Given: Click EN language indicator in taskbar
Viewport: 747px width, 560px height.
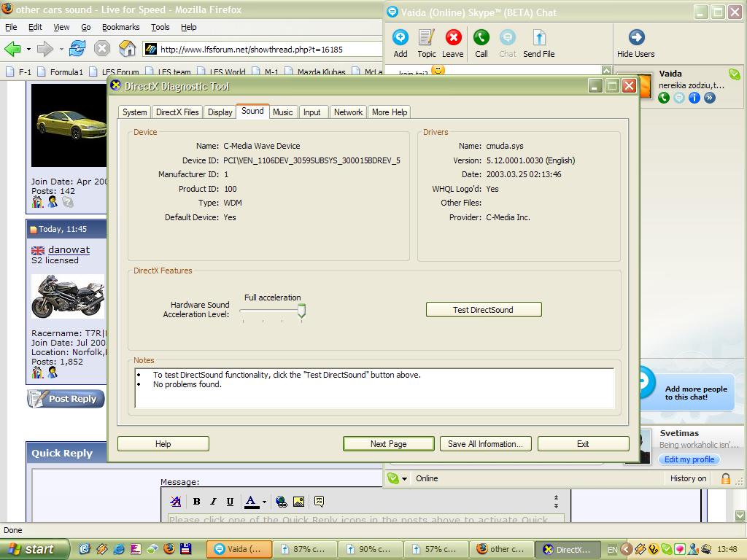Looking at the screenshot, I should coord(612,550).
